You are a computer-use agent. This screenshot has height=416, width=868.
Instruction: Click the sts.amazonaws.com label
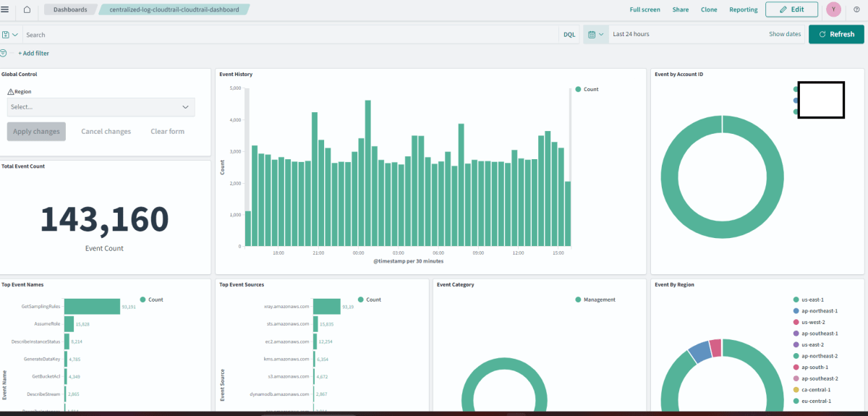pos(288,323)
